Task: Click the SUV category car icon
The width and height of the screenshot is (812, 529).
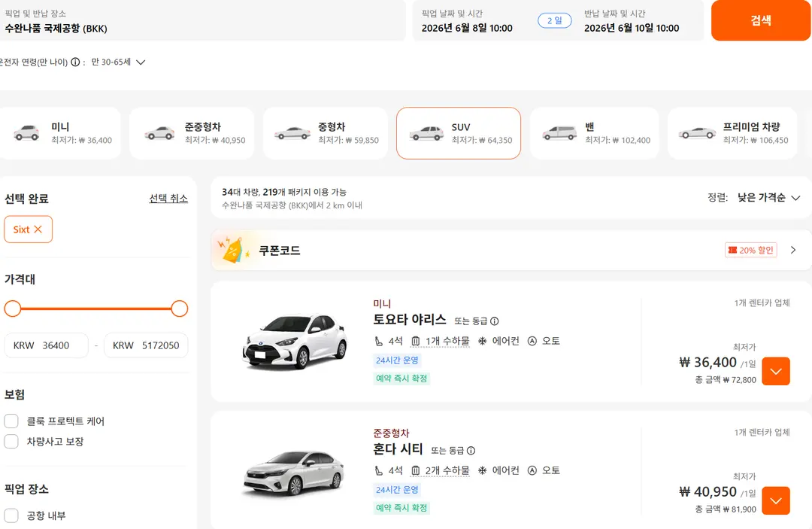Action: coord(426,134)
